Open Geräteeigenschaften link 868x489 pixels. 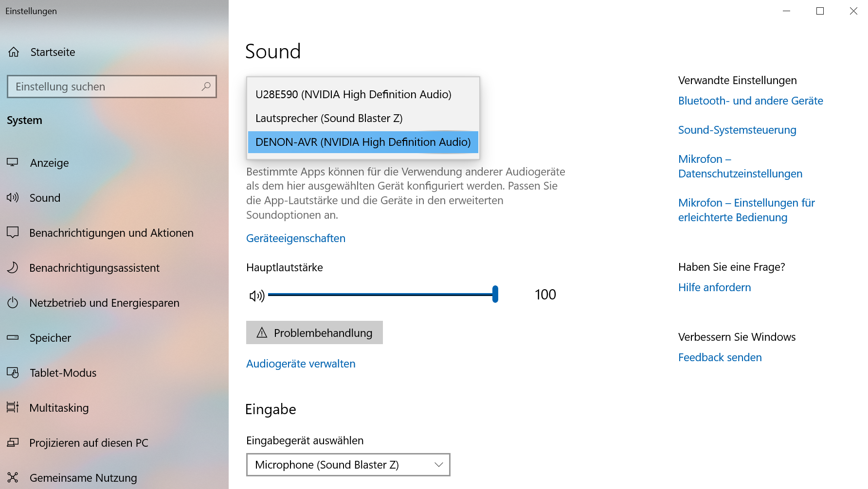(296, 238)
